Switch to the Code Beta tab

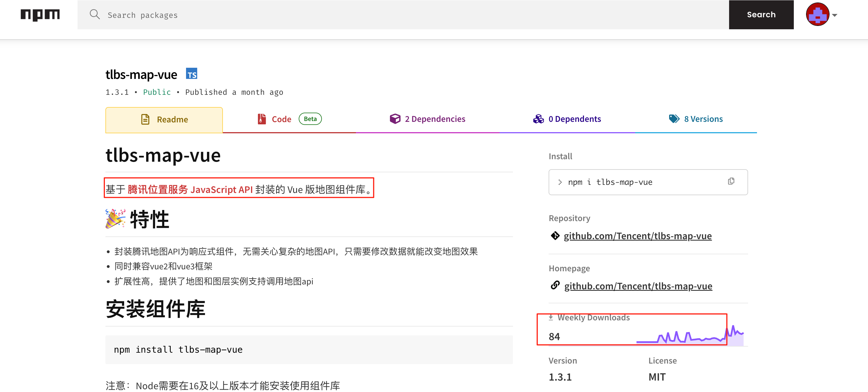[281, 118]
